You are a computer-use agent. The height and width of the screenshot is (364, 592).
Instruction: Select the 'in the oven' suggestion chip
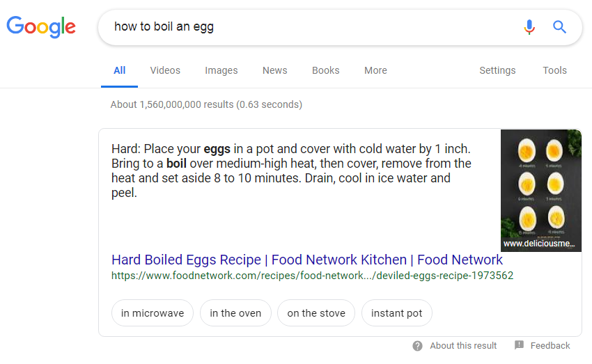point(235,313)
